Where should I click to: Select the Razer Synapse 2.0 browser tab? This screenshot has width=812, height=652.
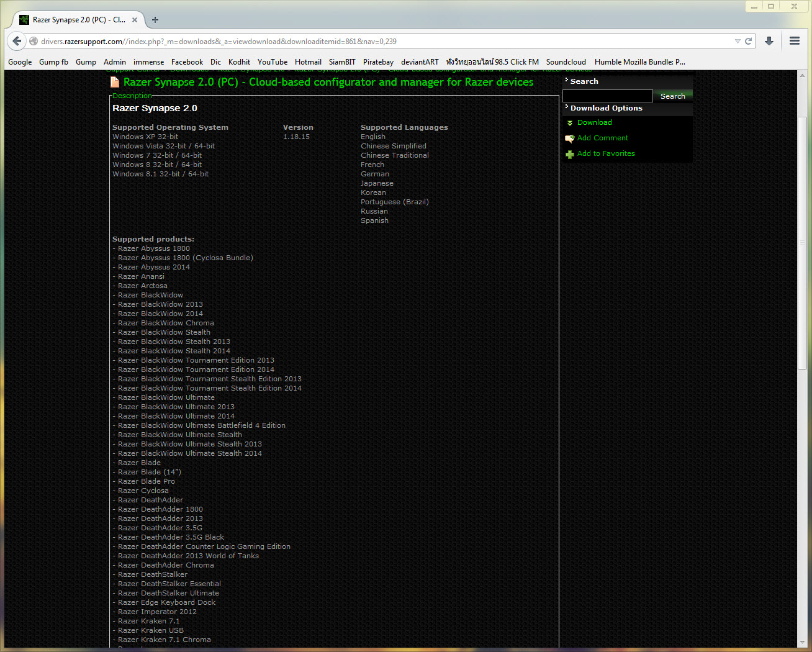(x=78, y=20)
